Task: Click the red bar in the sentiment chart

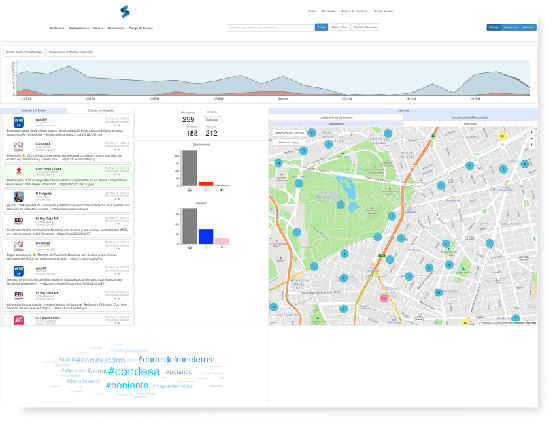Action: click(206, 183)
